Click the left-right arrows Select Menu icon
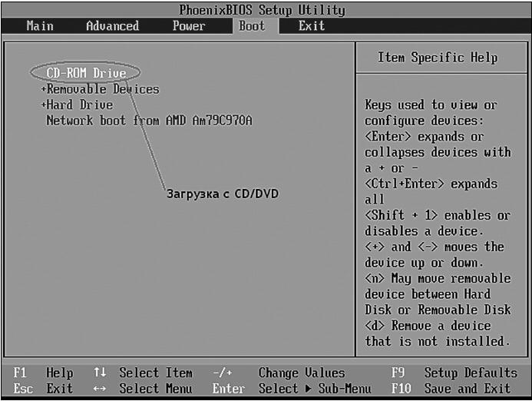The image size is (532, 401). point(99,389)
